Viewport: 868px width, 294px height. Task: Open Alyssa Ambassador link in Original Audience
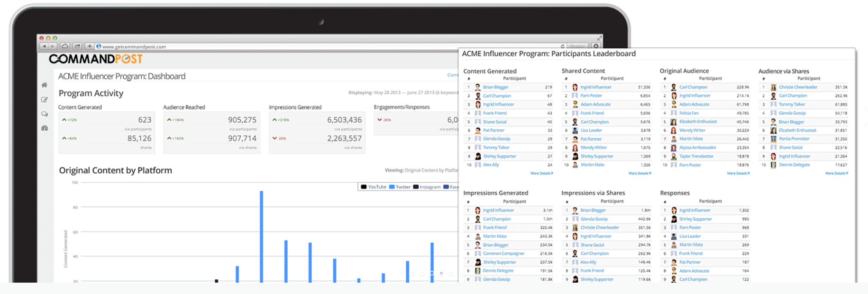[698, 148]
